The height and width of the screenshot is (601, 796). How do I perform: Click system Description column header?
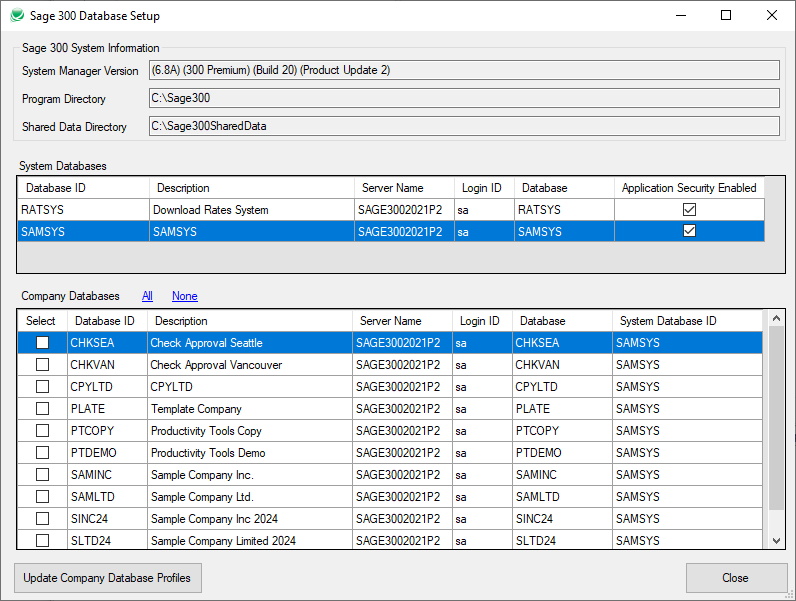[252, 188]
